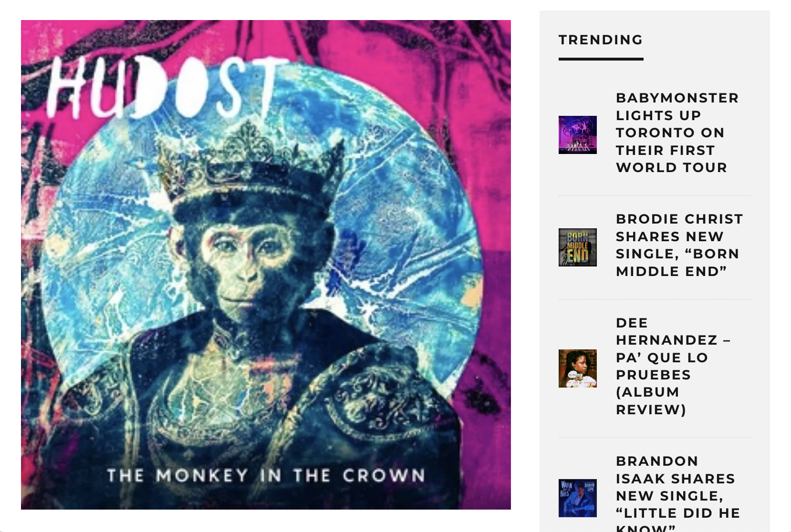
Task: Click the 'Toronto On' headline line
Action: [x=670, y=133]
